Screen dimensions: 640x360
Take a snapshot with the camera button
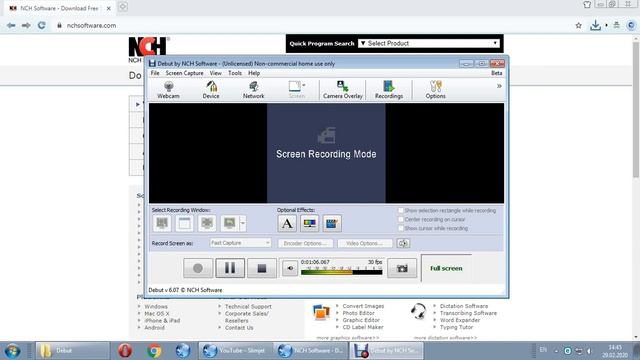point(402,268)
